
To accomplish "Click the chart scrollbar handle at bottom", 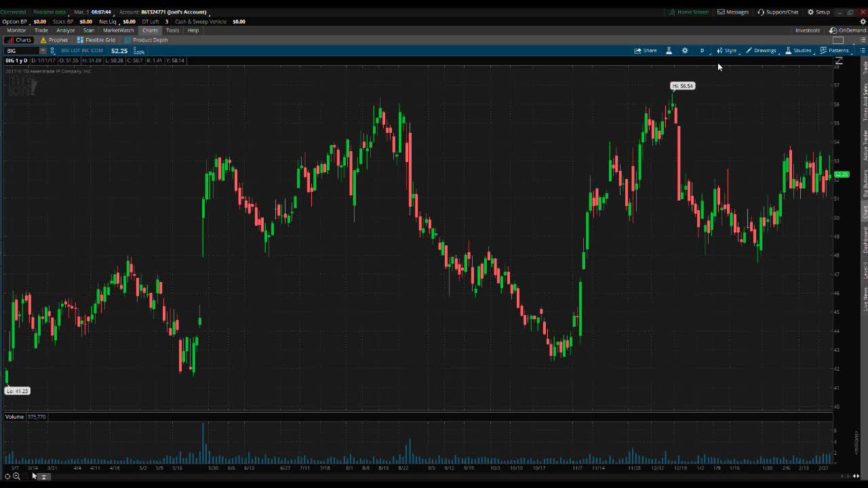I will tap(43, 476).
